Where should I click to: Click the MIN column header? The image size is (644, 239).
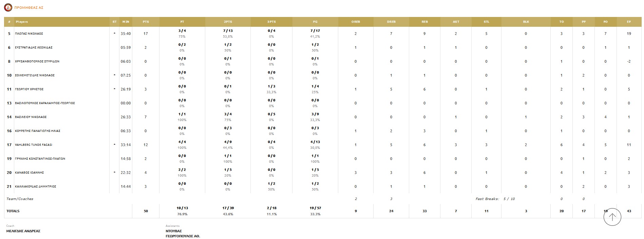click(x=126, y=22)
